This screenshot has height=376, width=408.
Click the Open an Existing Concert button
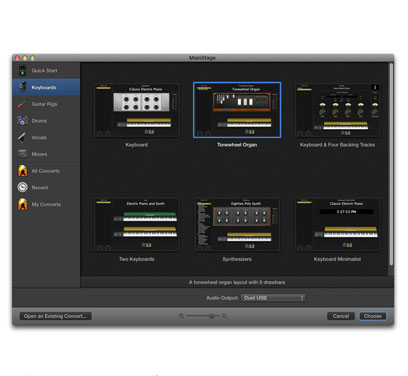coord(55,316)
